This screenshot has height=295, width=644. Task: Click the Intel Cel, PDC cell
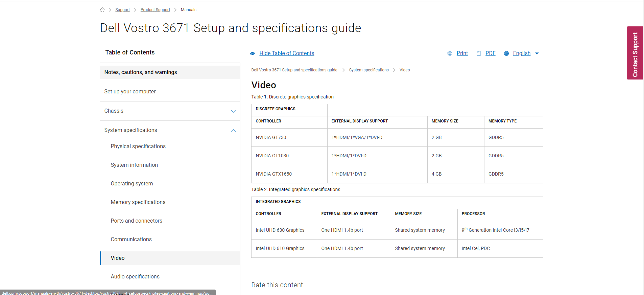click(500, 249)
